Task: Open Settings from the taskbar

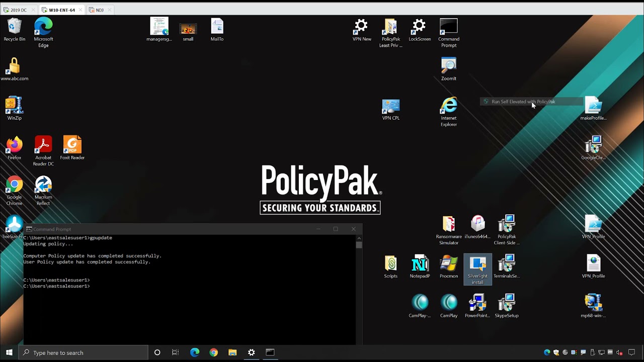Action: (x=252, y=352)
